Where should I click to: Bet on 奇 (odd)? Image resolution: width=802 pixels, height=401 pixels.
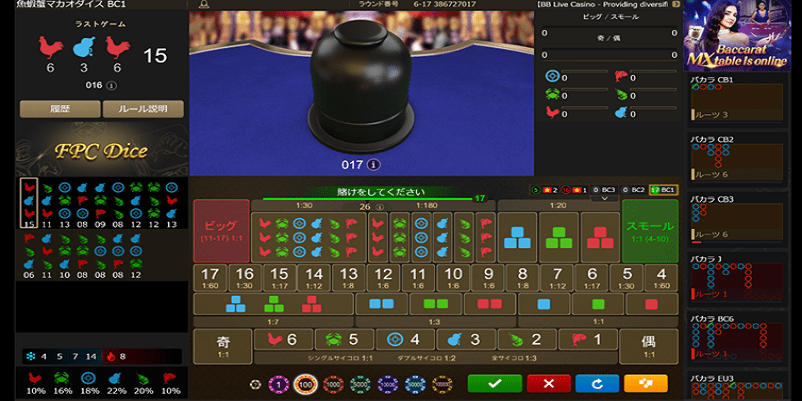[222, 346]
